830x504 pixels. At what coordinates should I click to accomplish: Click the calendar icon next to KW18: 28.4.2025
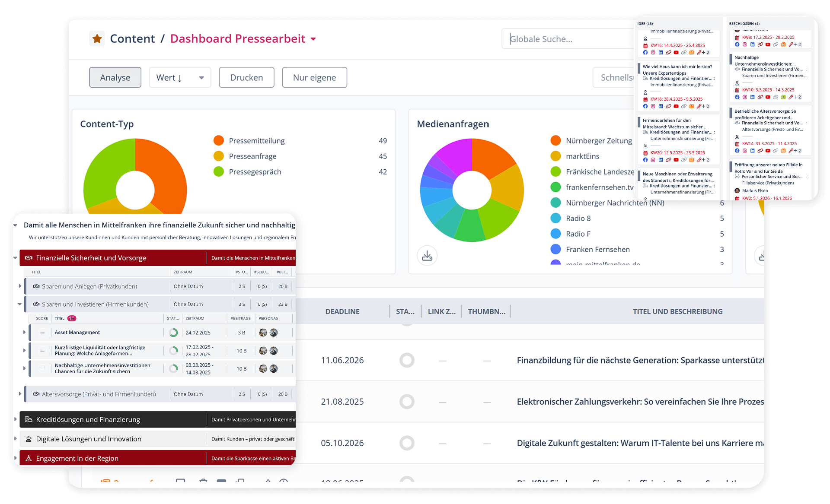[645, 99]
